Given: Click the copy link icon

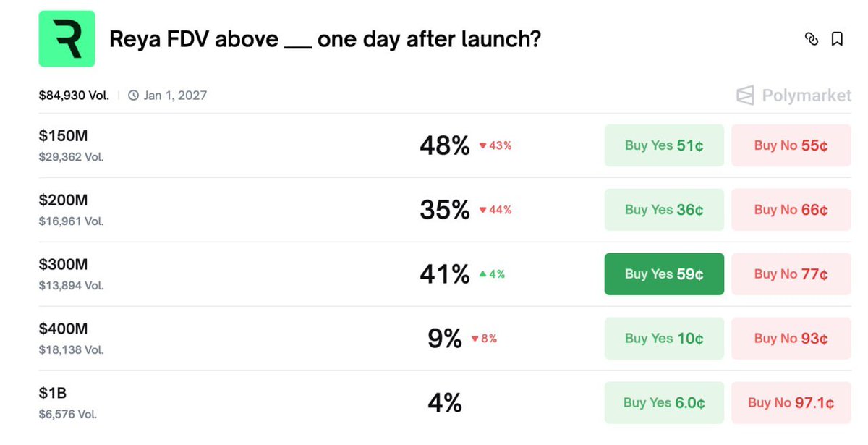Looking at the screenshot, I should pos(812,39).
